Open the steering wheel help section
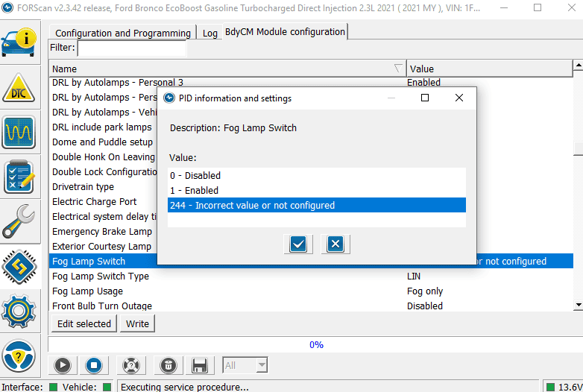Viewport: 583px width, 392px height. tap(19, 356)
